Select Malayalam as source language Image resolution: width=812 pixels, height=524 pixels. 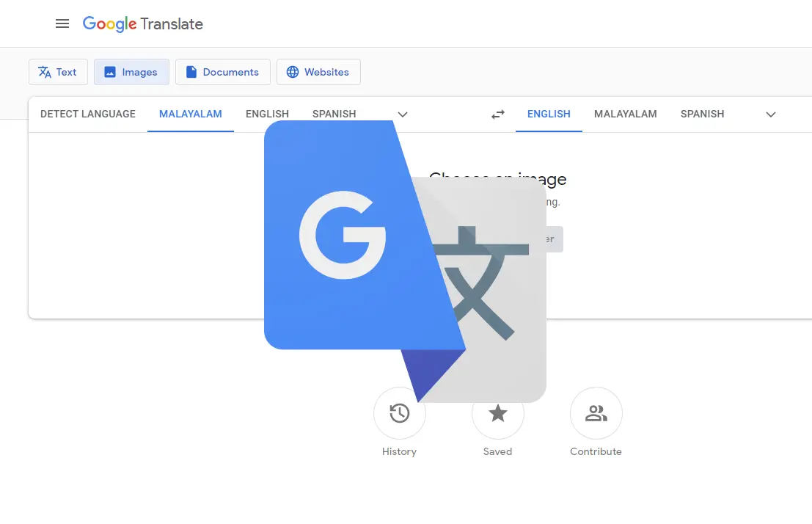click(190, 114)
